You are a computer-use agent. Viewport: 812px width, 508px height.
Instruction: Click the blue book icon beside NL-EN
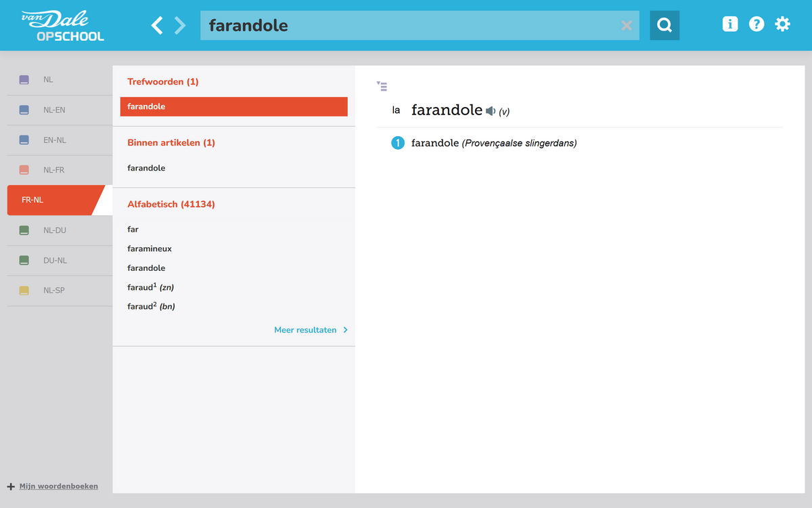[24, 110]
